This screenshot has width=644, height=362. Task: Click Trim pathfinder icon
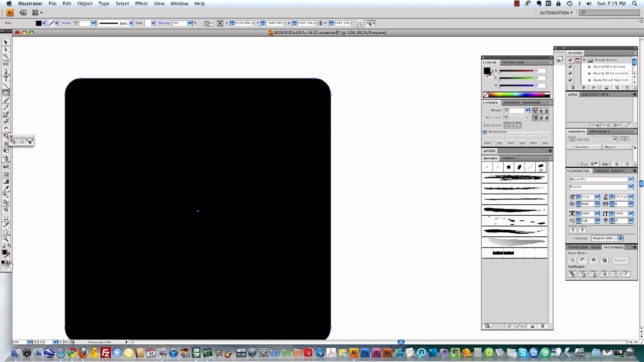[x=583, y=274]
